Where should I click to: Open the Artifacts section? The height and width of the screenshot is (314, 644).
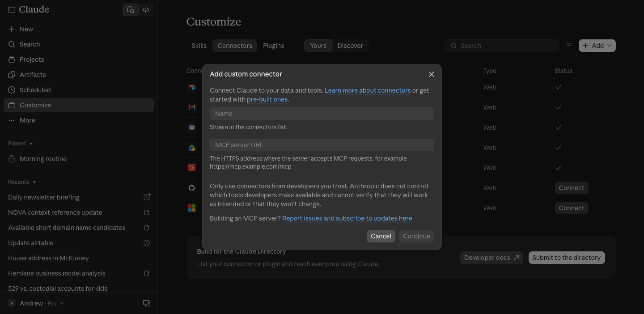click(79, 75)
